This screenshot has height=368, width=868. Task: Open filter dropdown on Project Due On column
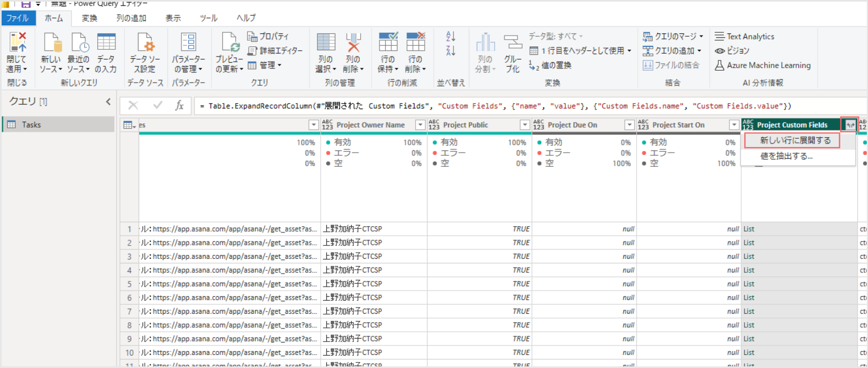[629, 125]
